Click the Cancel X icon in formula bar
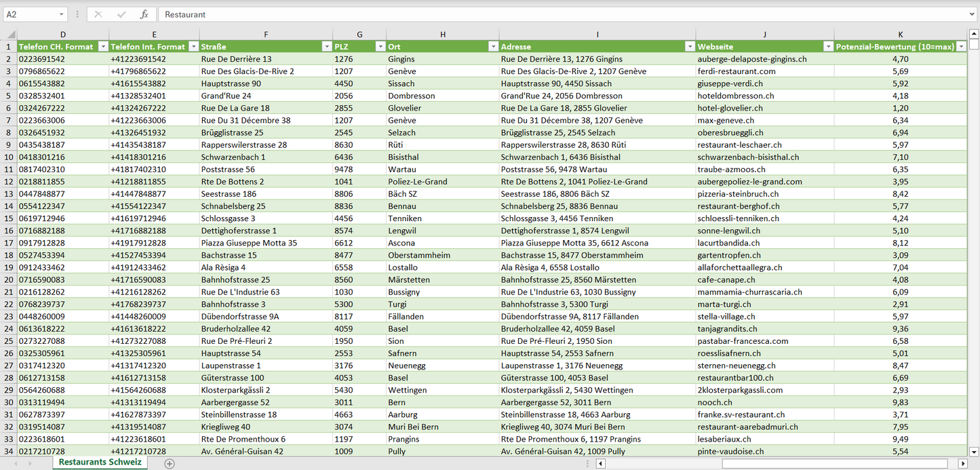 (x=98, y=14)
